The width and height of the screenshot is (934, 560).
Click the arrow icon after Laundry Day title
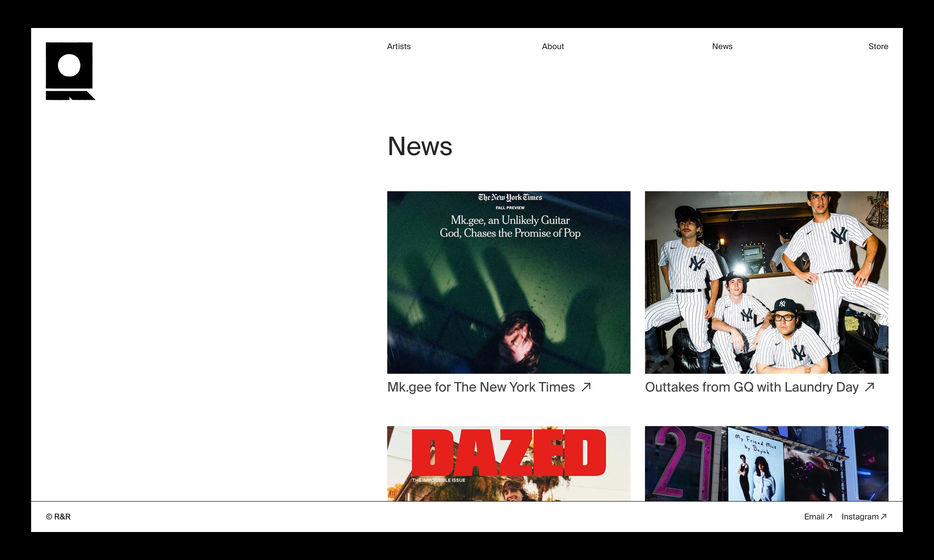click(x=870, y=387)
